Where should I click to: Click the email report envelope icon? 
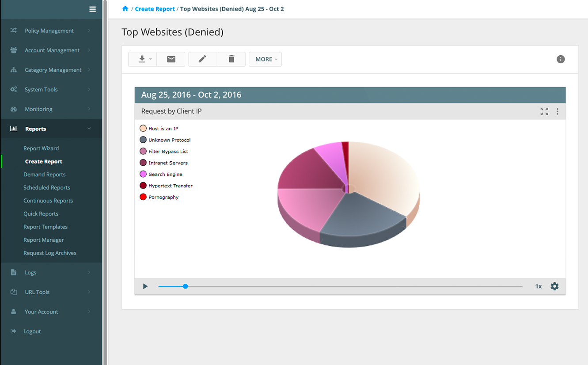coord(171,59)
